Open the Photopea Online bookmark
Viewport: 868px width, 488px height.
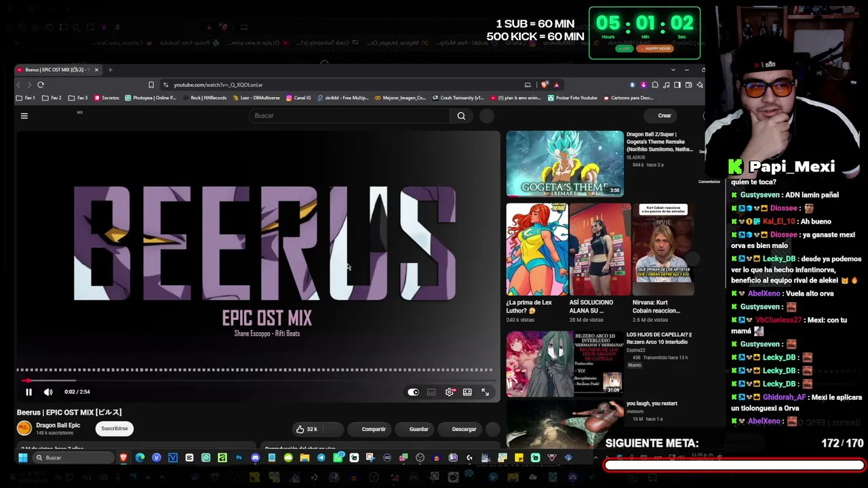pos(151,98)
